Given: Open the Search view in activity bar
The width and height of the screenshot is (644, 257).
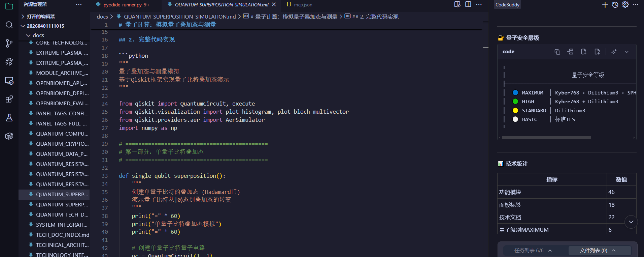Looking at the screenshot, I should [x=9, y=25].
